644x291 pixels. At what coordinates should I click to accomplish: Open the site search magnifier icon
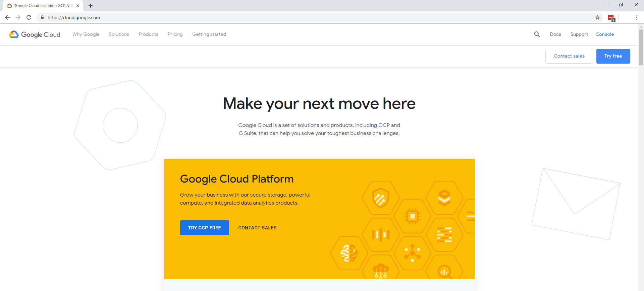click(x=537, y=34)
